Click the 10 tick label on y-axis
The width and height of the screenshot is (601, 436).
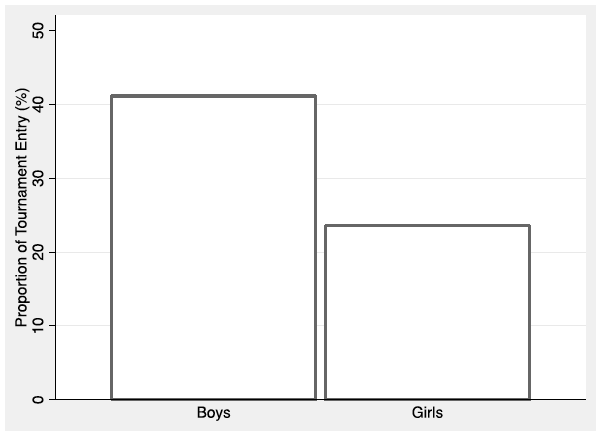click(38, 326)
